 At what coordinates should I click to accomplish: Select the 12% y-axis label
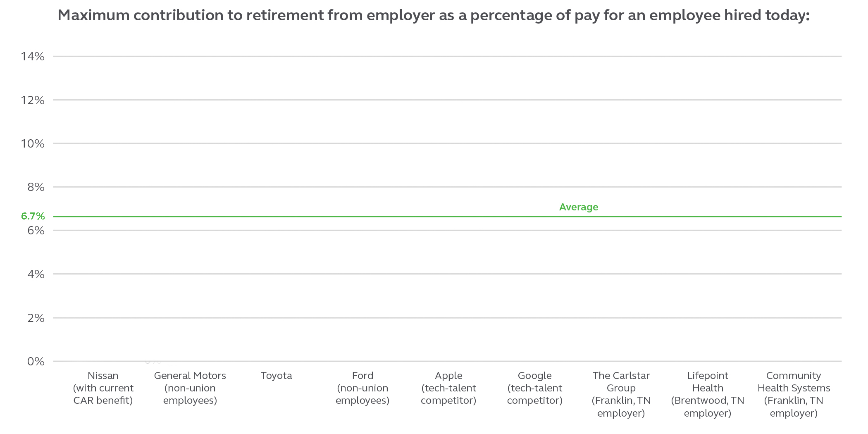click(x=33, y=100)
